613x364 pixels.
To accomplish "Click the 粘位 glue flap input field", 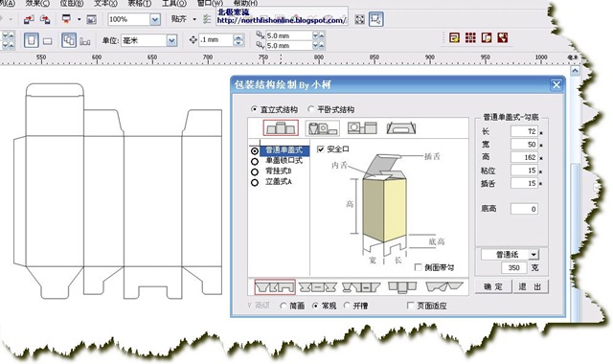I will pyautogui.click(x=524, y=171).
